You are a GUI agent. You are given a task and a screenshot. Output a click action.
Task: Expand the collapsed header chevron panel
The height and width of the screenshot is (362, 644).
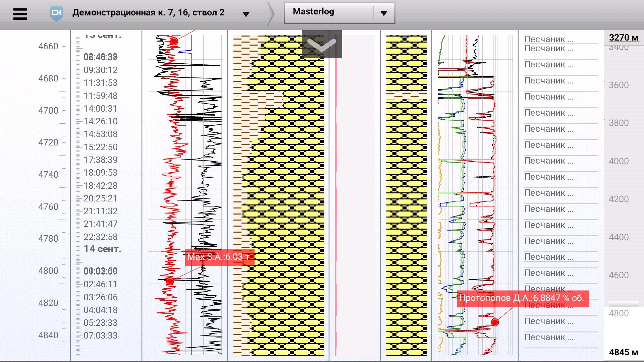(322, 45)
